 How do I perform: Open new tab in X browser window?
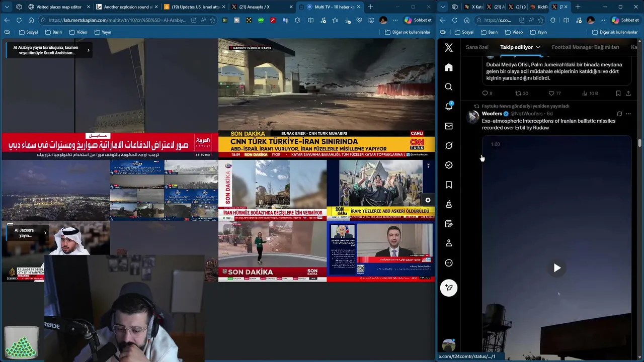578,7
